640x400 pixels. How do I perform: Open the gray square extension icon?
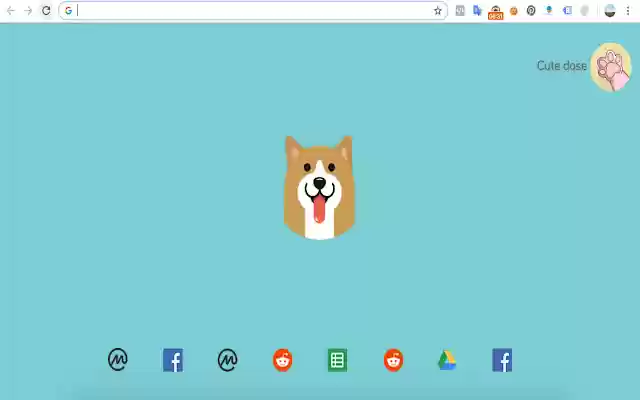pyautogui.click(x=460, y=11)
